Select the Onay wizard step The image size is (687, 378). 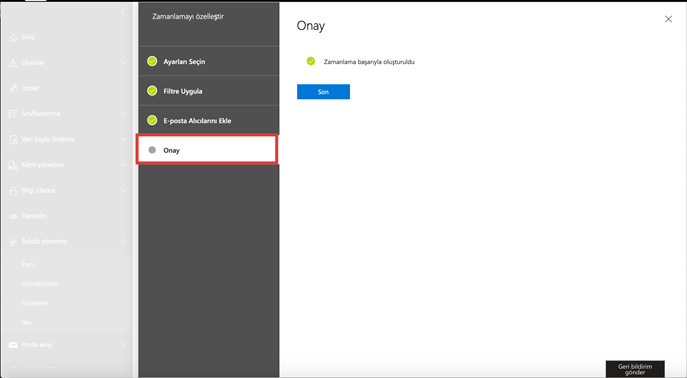pyautogui.click(x=207, y=150)
